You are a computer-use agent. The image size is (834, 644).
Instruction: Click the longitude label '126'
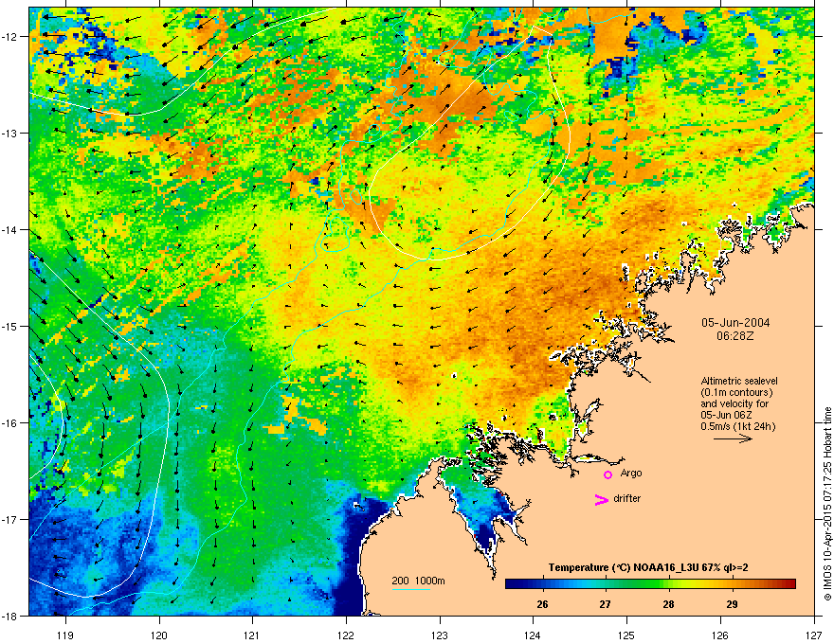point(720,635)
